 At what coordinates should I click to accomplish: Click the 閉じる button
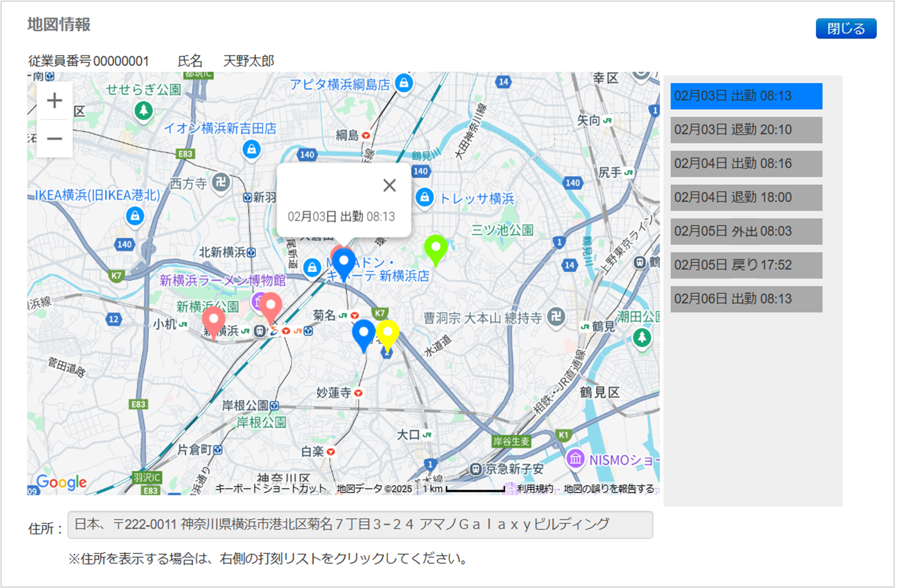(x=846, y=28)
